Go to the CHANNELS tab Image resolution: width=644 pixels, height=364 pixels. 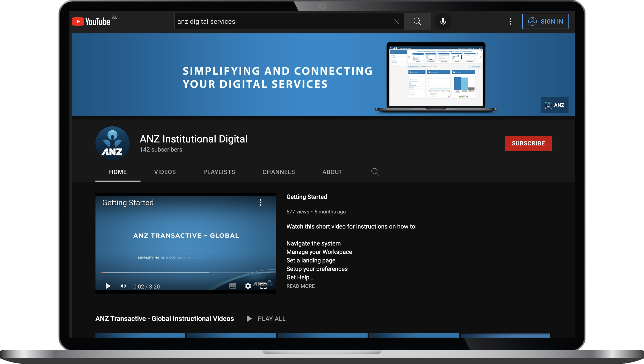point(278,172)
